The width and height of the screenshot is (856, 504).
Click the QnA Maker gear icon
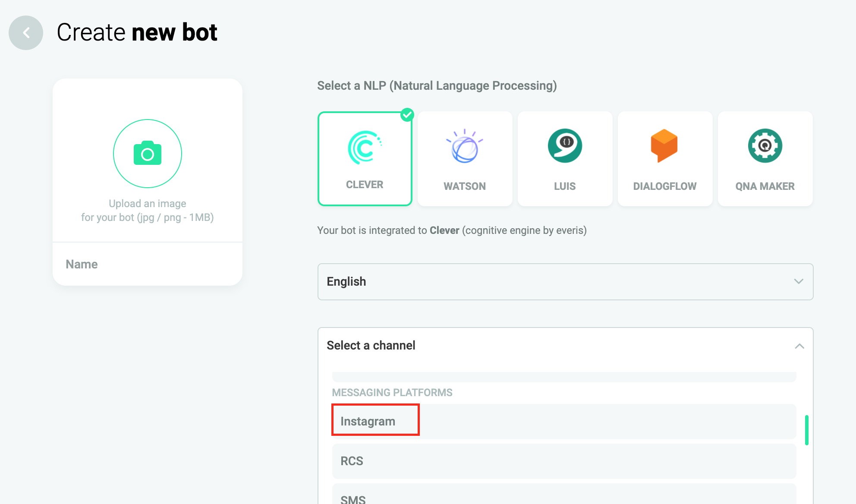pos(765,146)
